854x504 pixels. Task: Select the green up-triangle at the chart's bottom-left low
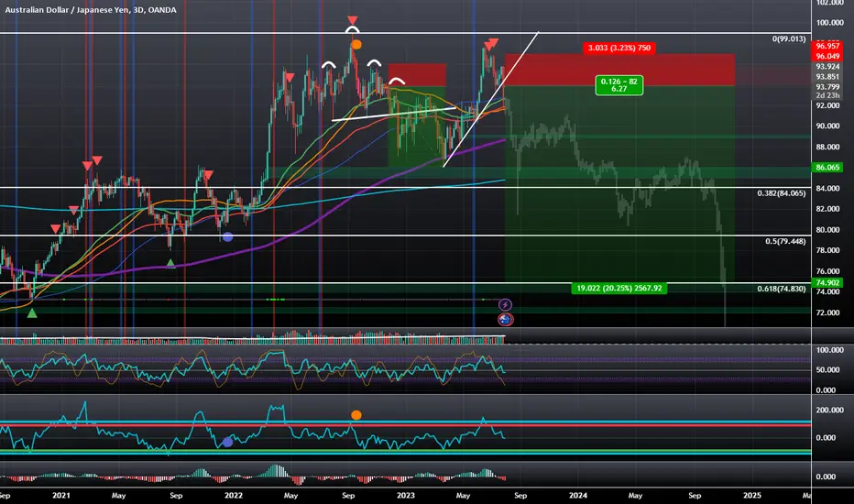(32, 312)
